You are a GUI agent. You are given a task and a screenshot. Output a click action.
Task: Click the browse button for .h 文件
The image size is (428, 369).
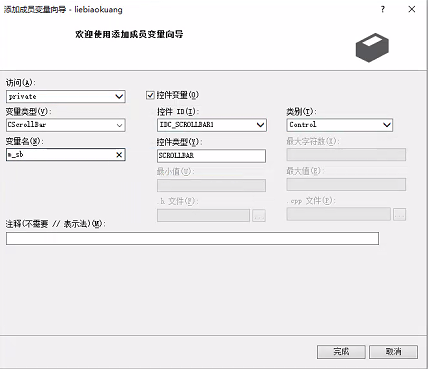(259, 216)
